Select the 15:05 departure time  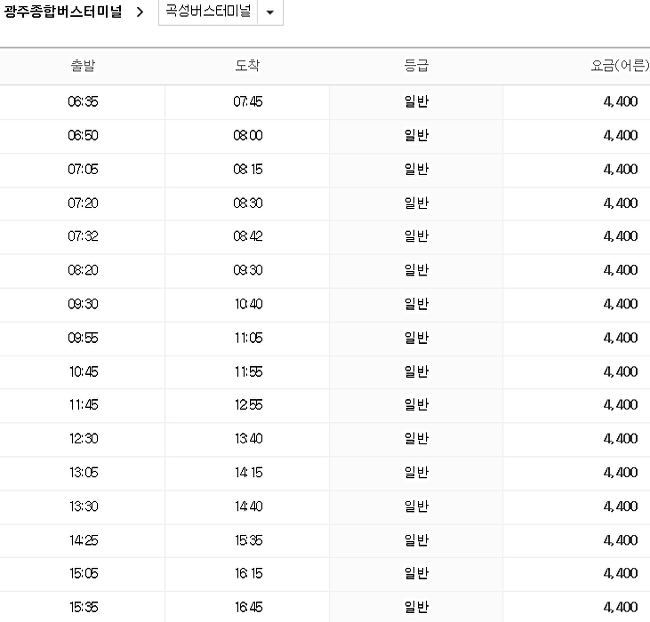pos(84,573)
